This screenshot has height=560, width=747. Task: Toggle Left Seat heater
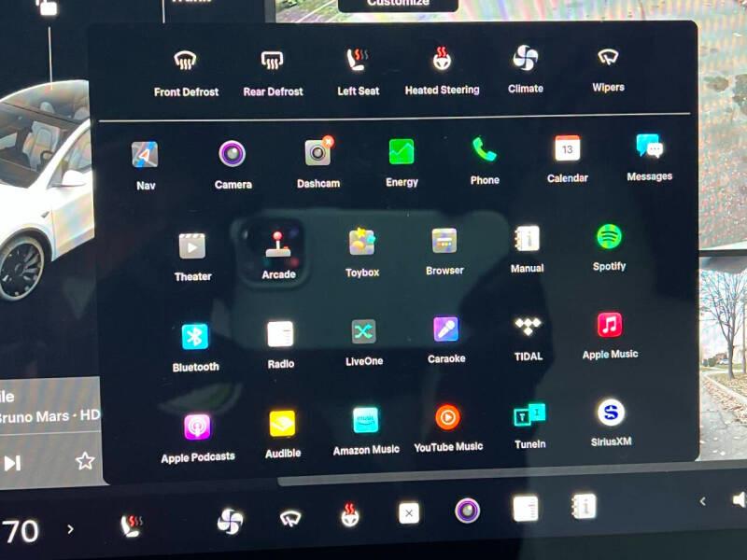click(x=358, y=61)
